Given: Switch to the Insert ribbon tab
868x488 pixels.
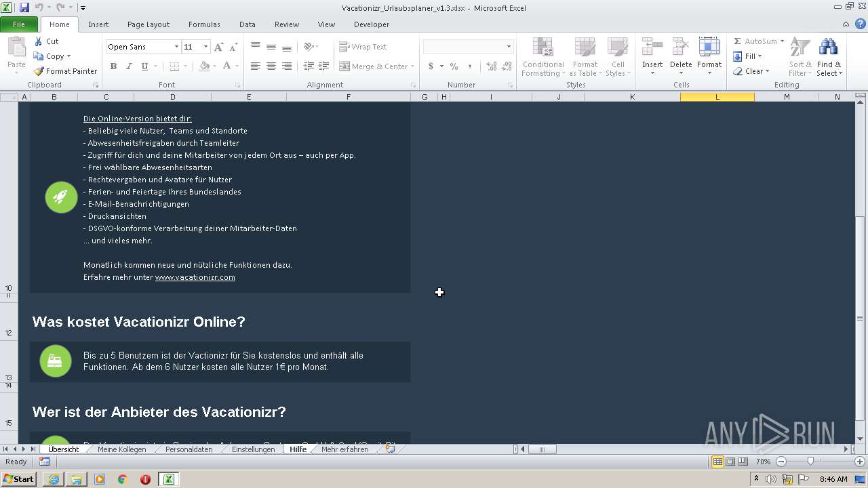Looking at the screenshot, I should pos(98,24).
